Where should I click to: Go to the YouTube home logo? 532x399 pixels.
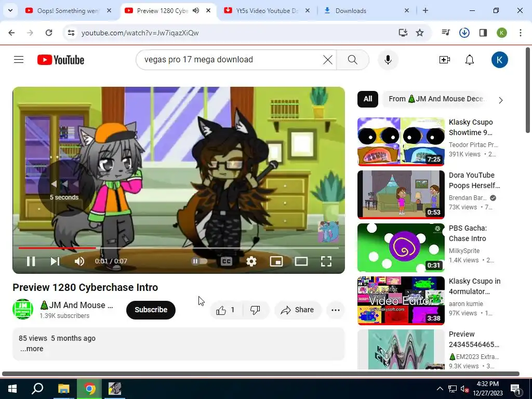(61, 60)
